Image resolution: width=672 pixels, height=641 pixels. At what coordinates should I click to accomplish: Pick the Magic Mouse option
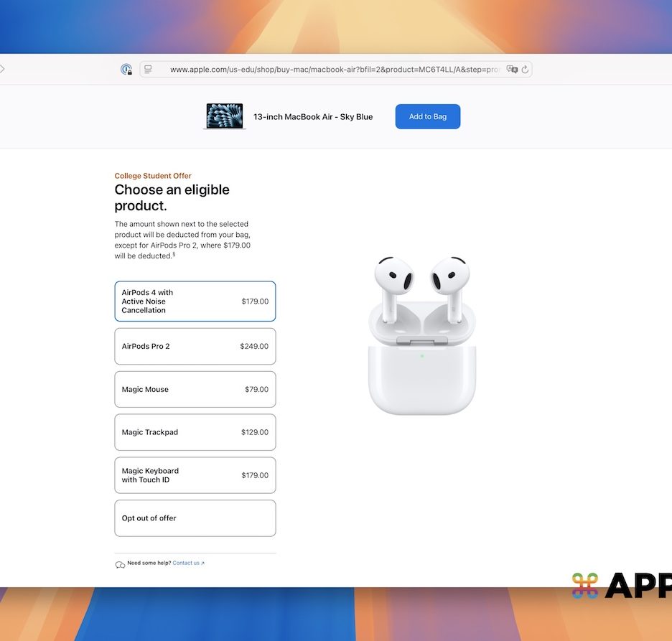[x=195, y=389]
